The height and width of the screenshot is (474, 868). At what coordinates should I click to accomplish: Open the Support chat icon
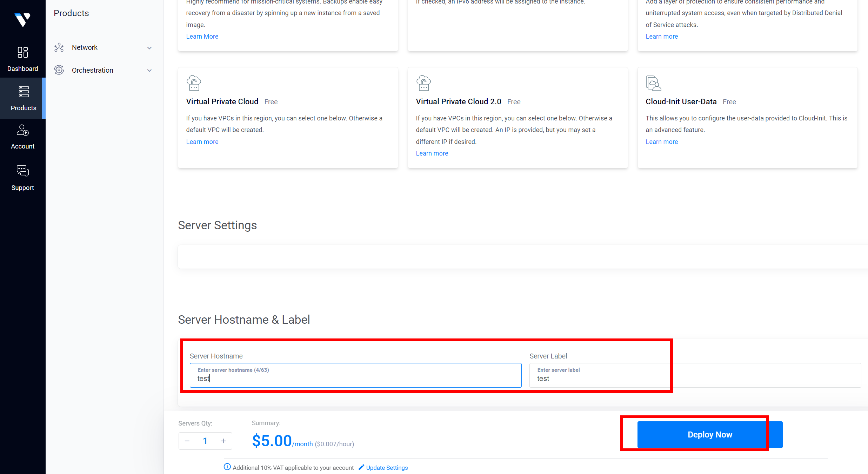coord(22,171)
